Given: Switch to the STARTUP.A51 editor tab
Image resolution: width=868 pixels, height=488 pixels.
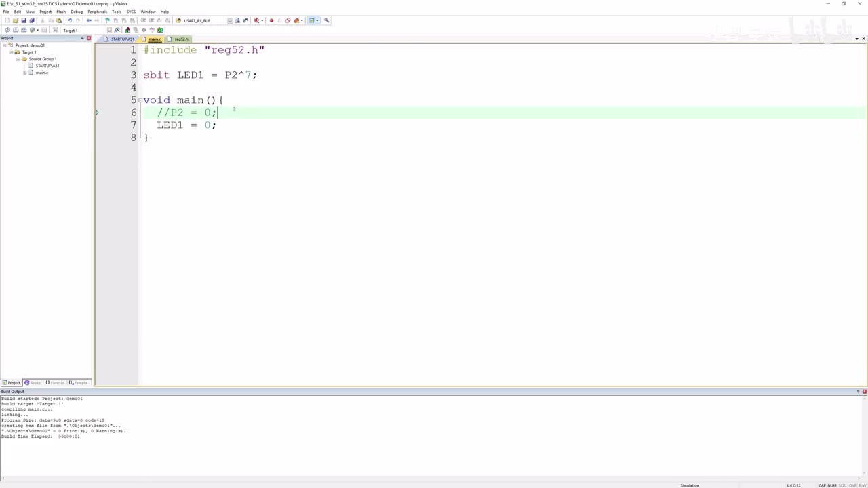Looking at the screenshot, I should pos(120,39).
